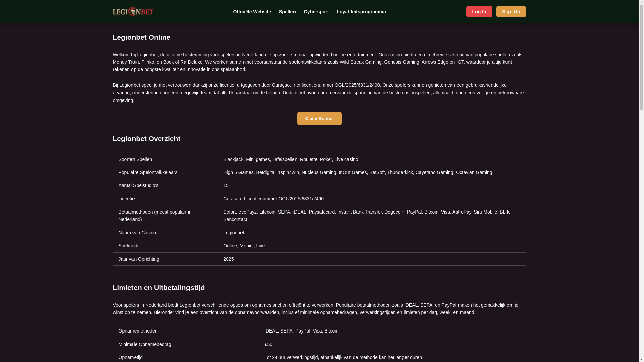This screenshot has height=362, width=644.
Task: Click the Claim Bonus! button
Action: (319, 118)
